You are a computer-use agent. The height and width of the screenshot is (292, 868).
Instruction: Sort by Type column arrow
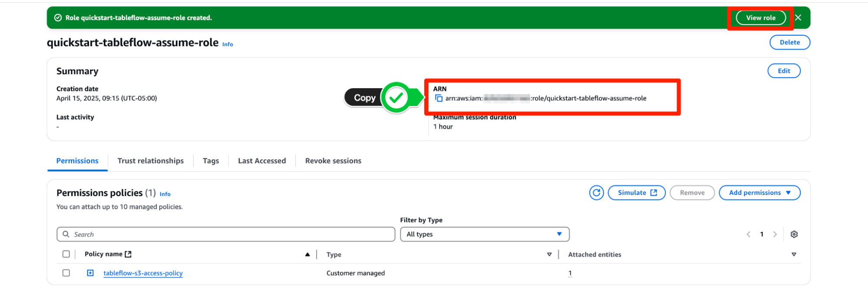tap(549, 255)
